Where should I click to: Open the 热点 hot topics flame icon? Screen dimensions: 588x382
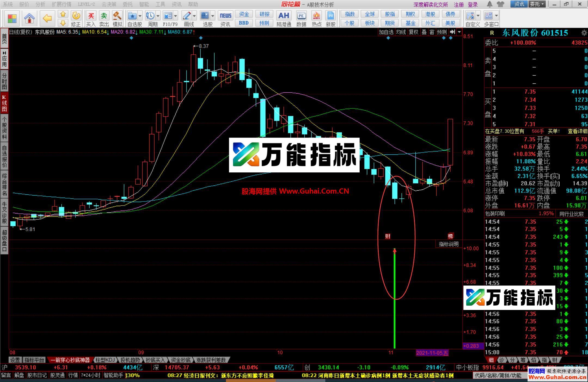click(316, 16)
